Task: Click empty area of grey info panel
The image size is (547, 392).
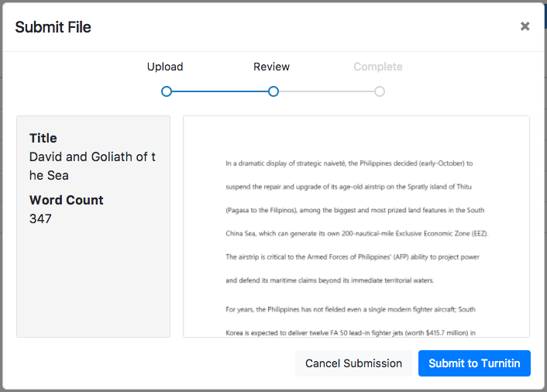Action: click(93, 287)
